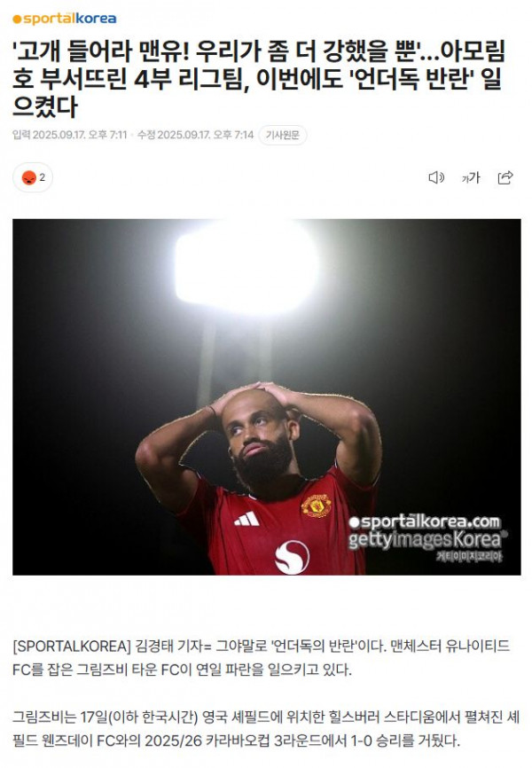Open font size settings 가가 icon
Viewport: 532px width, 768px height.
[471, 177]
